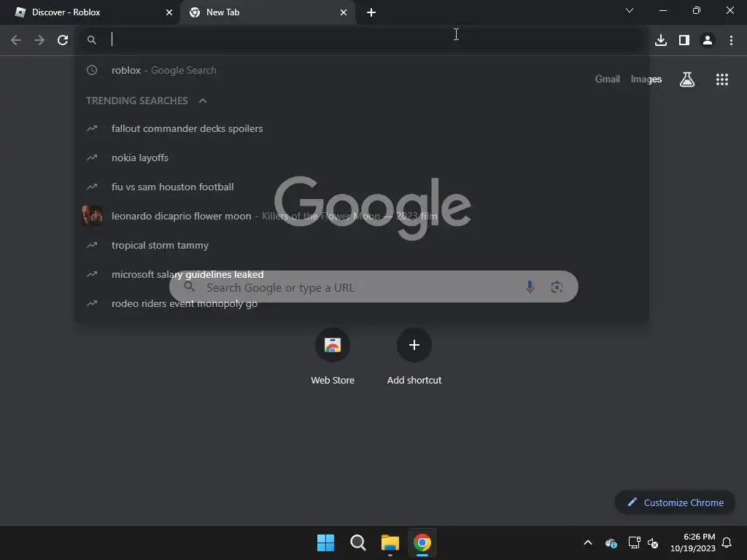This screenshot has width=747, height=560.
Task: Open the tab search dropdown arrow
Action: coord(629,10)
